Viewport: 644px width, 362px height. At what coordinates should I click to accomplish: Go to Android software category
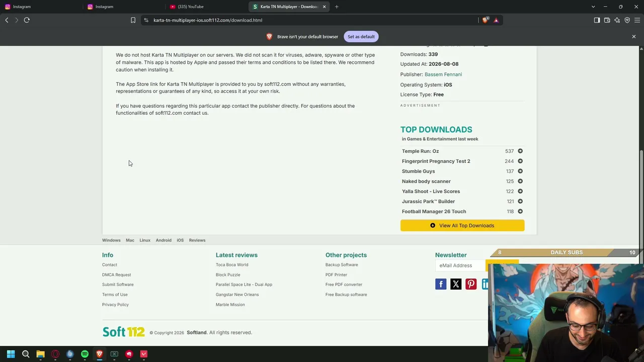click(164, 240)
